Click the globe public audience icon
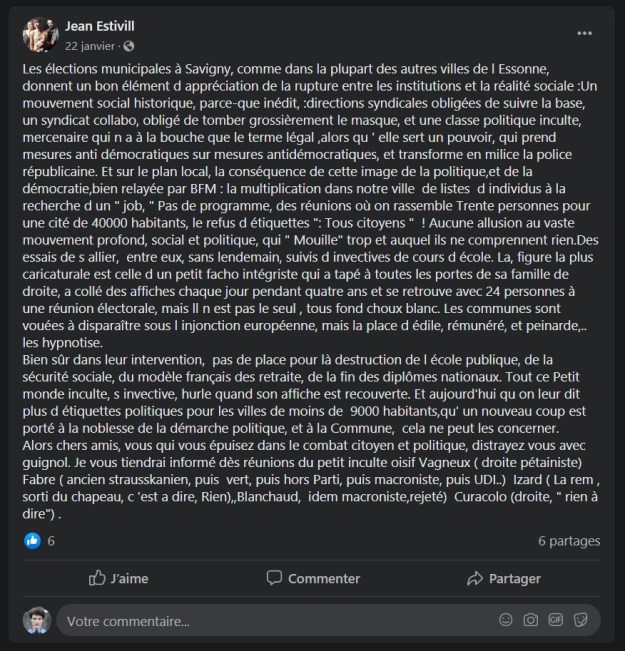The width and height of the screenshot is (625, 651). click(129, 46)
